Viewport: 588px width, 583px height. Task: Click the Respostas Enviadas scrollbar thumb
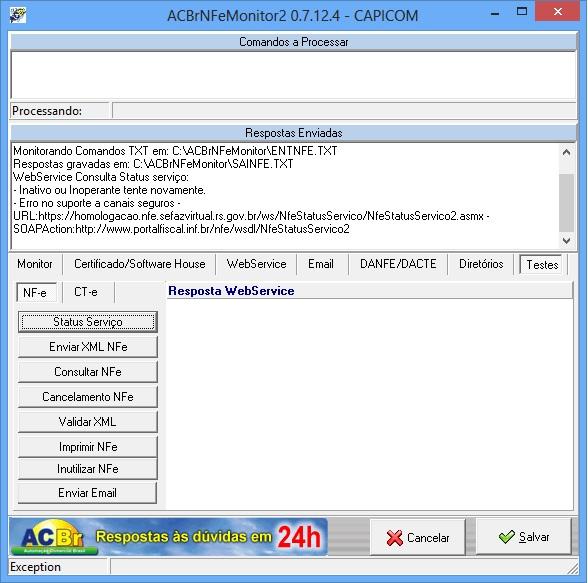566,203
